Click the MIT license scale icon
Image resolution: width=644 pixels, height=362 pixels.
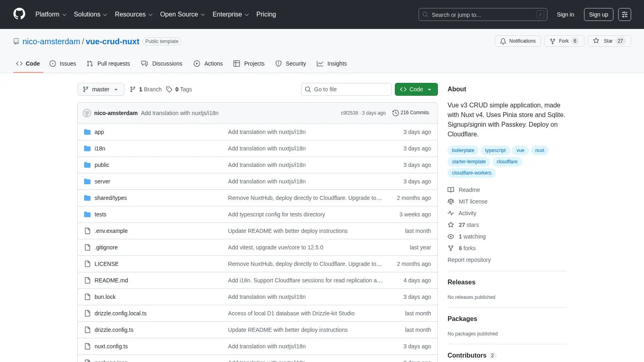pos(451,202)
